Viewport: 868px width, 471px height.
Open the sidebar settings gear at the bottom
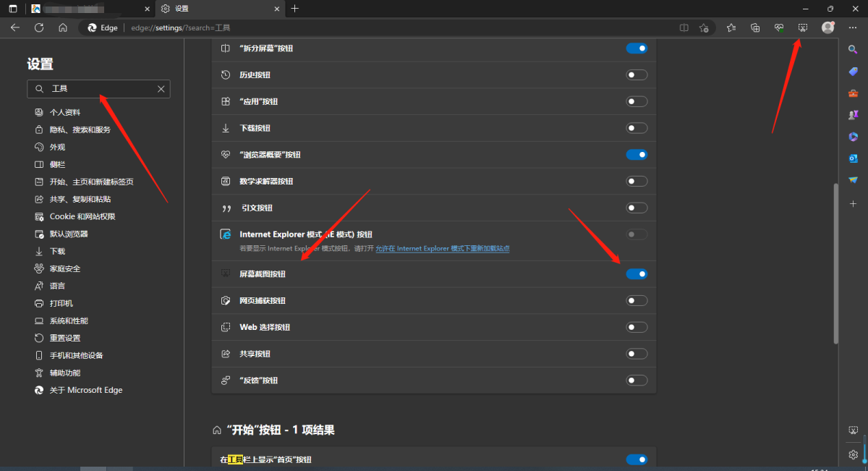853,454
